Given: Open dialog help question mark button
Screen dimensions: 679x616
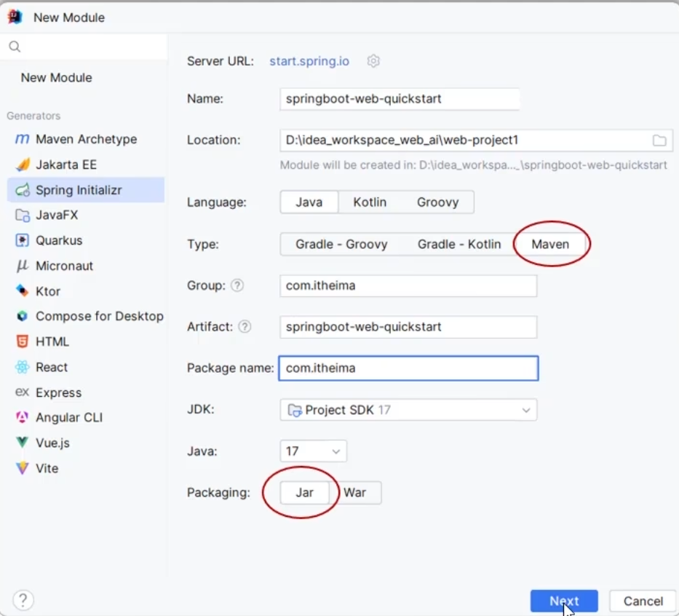Looking at the screenshot, I should (x=23, y=600).
